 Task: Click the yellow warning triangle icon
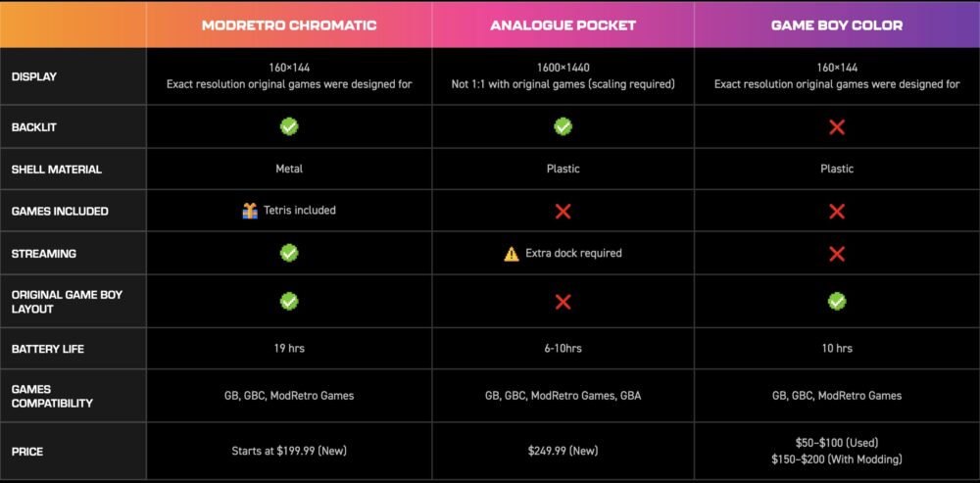512,254
